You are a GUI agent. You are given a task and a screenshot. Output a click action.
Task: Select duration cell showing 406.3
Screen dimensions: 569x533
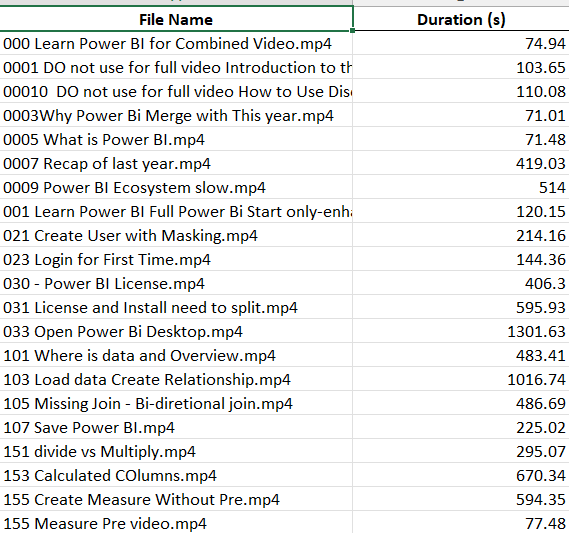pos(461,283)
